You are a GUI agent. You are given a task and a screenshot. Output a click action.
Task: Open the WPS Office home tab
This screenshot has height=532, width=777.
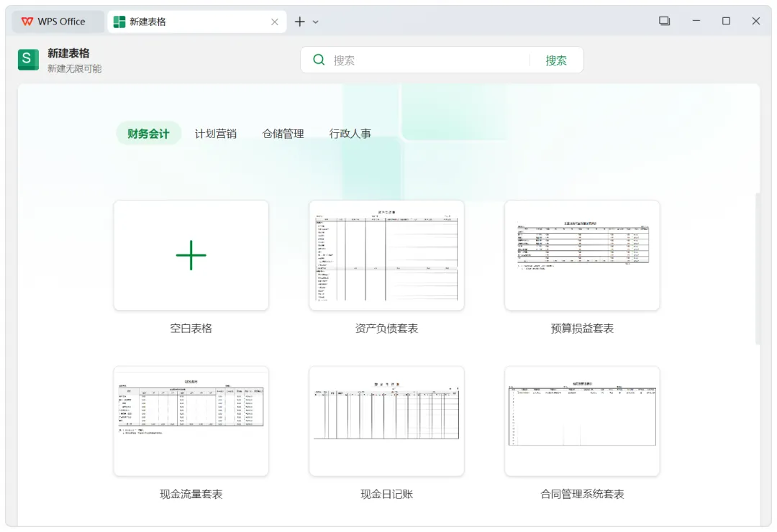(x=58, y=22)
